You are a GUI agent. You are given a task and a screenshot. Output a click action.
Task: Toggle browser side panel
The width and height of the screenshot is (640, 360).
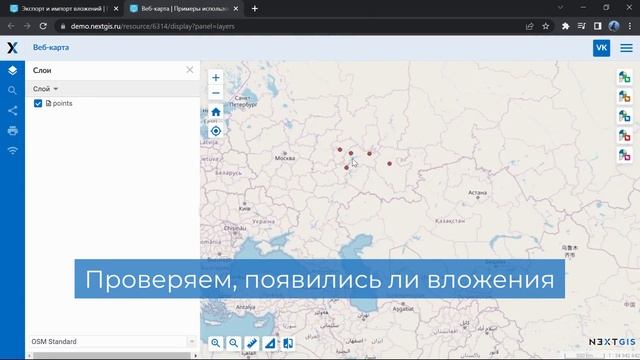tap(598, 26)
